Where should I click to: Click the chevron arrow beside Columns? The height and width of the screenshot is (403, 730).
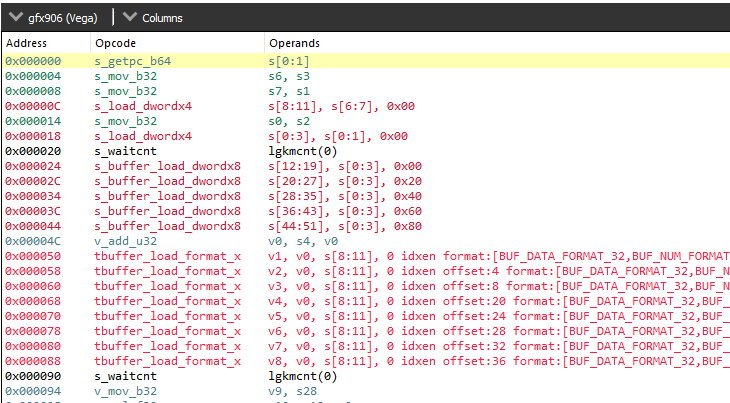(131, 17)
